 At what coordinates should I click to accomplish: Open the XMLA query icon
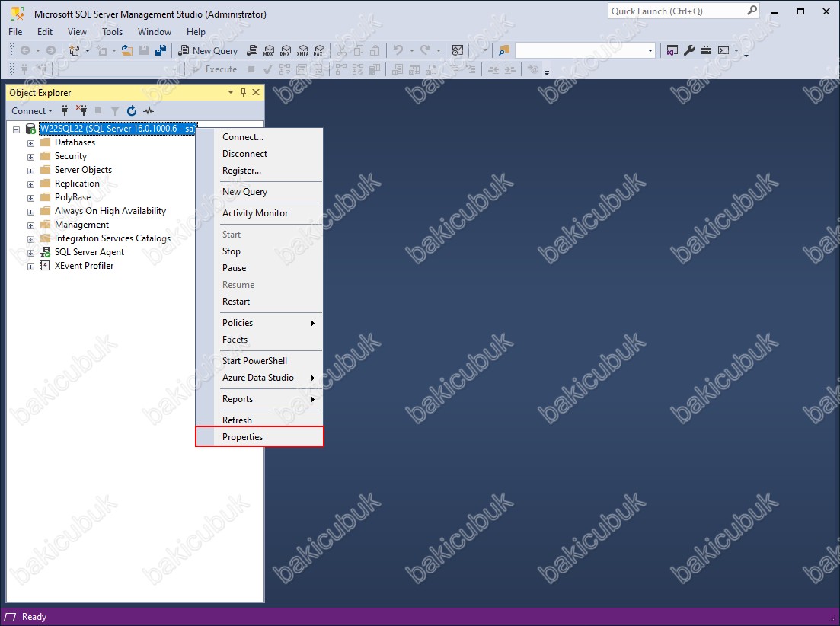click(302, 50)
